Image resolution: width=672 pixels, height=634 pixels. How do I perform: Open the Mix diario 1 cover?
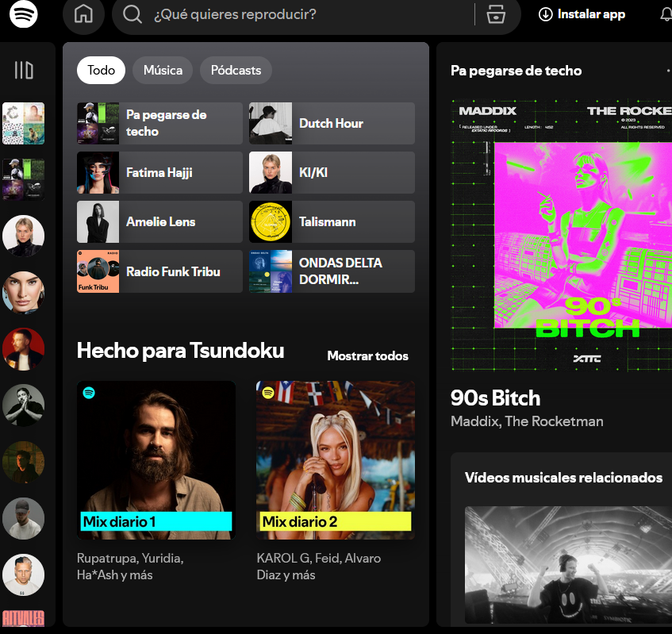pyautogui.click(x=156, y=460)
